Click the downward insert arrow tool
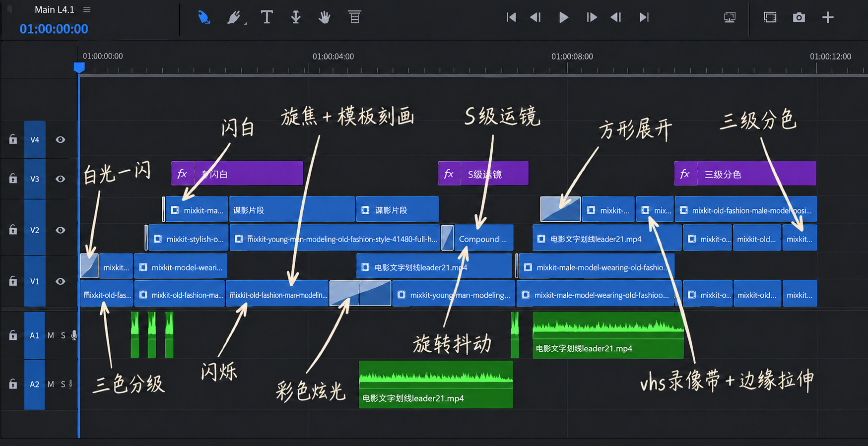868x446 pixels. 296,17
